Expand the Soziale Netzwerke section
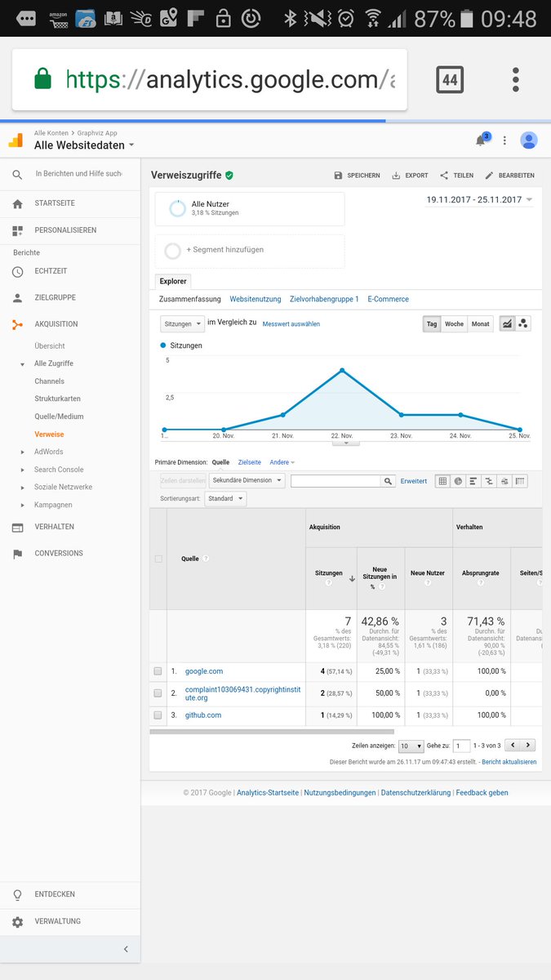Image resolution: width=551 pixels, height=980 pixels. [23, 488]
